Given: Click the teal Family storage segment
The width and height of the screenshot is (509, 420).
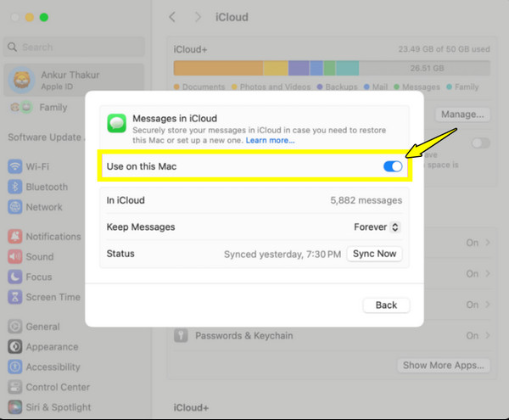Looking at the screenshot, I should (347, 68).
